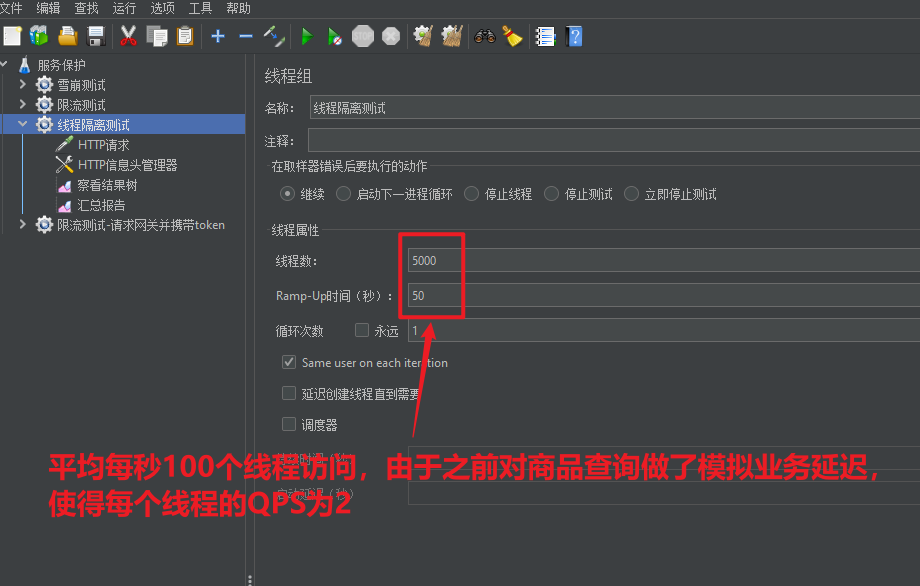Open the Search icon in the toolbar
Viewport: 920px width, 586px height.
484,35
